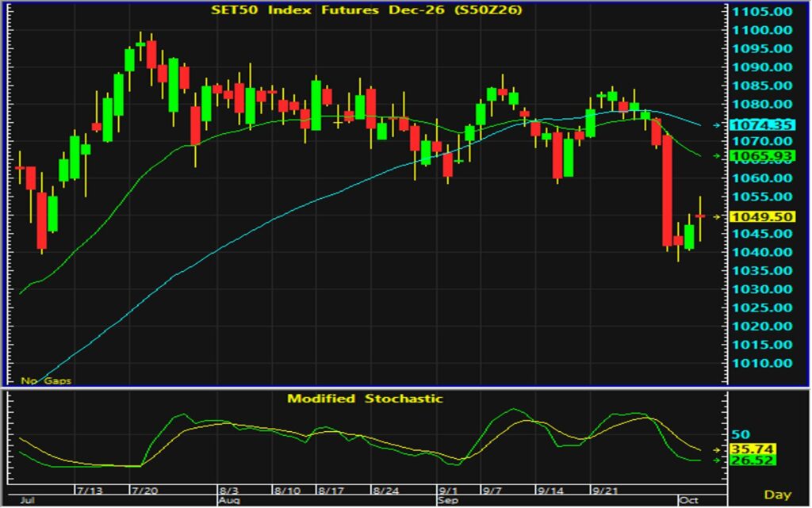Click the 1055.00 price axis label
Image resolution: width=812 pixels, height=508 pixels.
[762, 197]
